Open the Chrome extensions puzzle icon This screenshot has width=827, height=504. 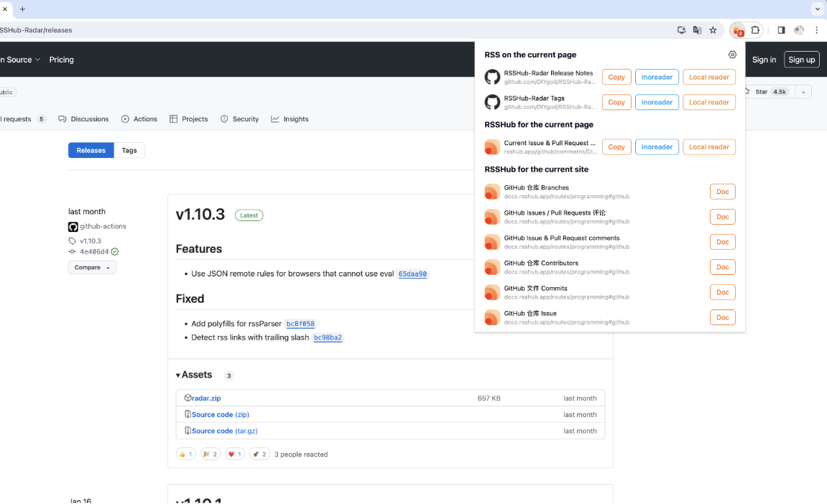755,30
